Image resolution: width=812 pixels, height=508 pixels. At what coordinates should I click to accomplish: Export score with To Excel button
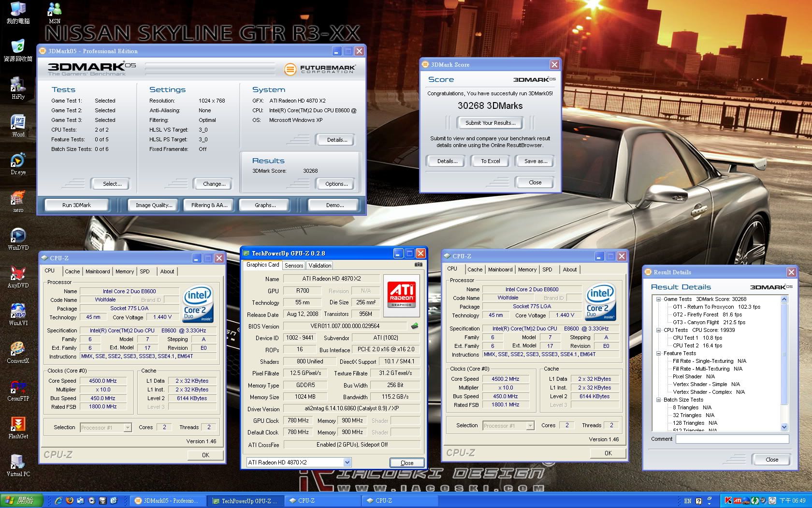click(x=490, y=161)
